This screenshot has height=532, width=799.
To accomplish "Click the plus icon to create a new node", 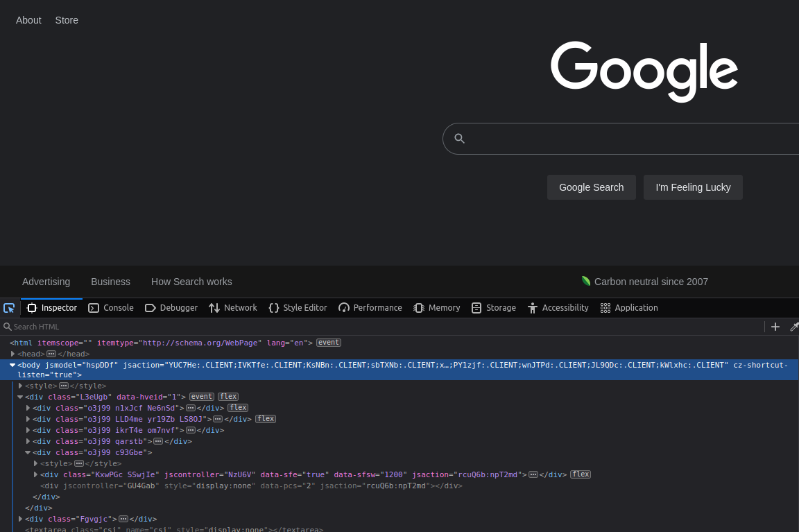I will click(775, 327).
